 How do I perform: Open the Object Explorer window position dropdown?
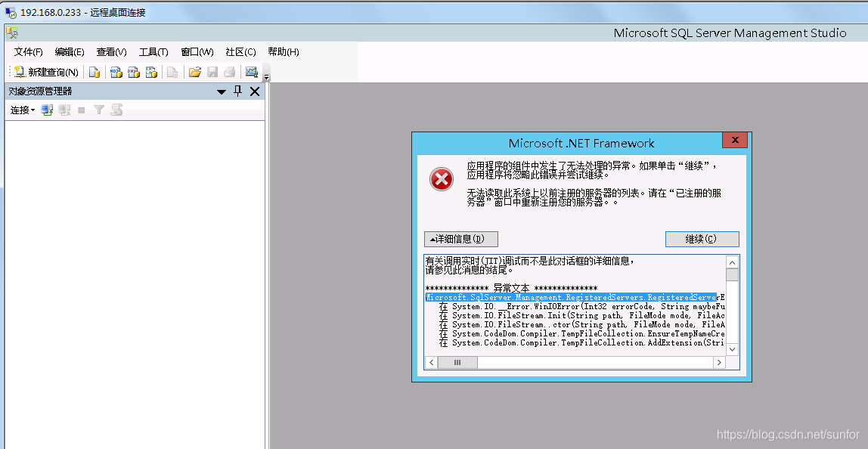[x=222, y=92]
